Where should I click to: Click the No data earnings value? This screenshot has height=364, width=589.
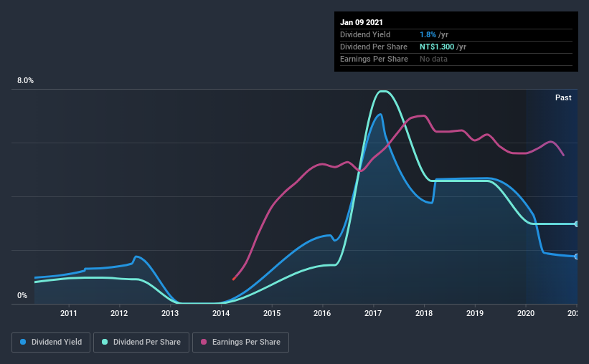click(433, 59)
